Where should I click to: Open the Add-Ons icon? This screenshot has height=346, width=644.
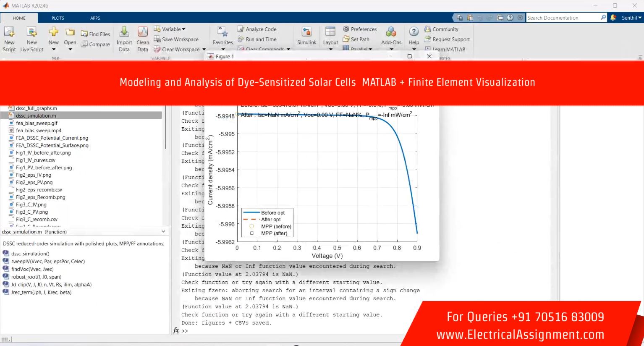click(391, 33)
